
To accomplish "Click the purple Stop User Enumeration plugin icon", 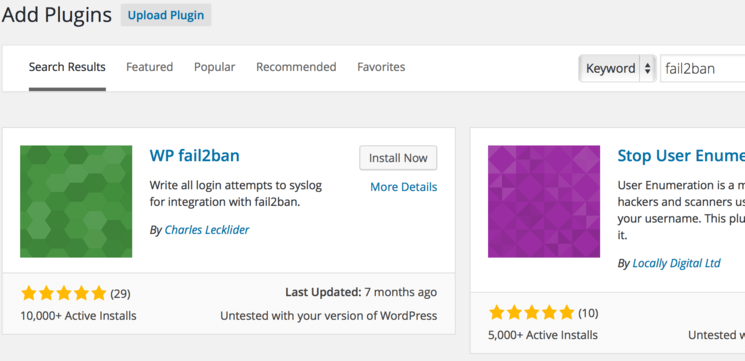I will [x=544, y=201].
